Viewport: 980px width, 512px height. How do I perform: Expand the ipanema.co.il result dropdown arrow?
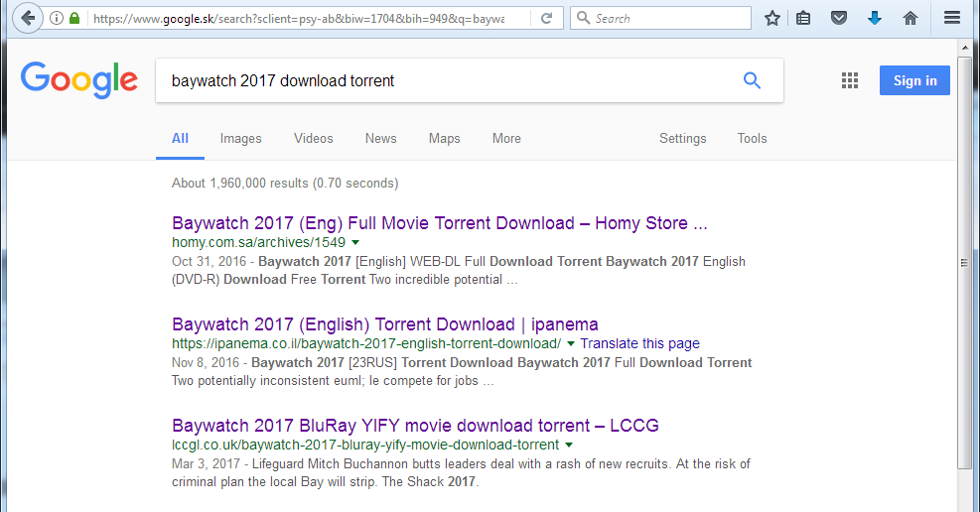coord(571,344)
